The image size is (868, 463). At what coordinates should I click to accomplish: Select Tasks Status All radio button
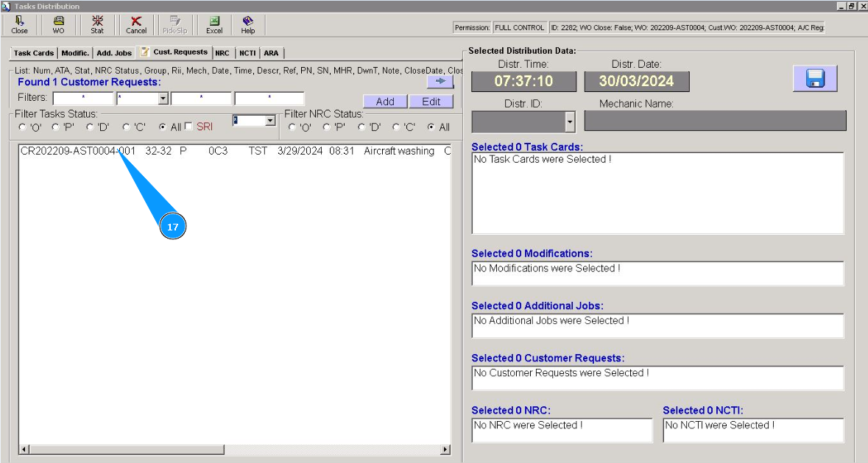point(162,127)
